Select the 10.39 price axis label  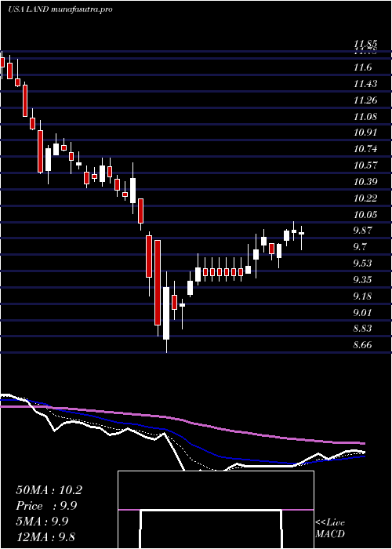365,182
